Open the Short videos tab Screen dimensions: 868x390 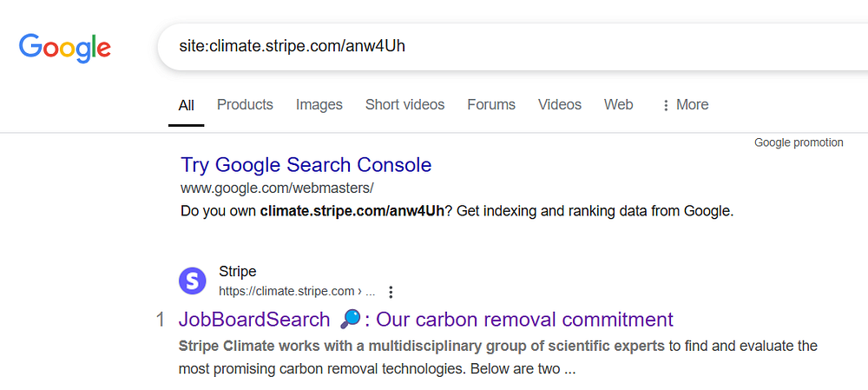tap(404, 105)
